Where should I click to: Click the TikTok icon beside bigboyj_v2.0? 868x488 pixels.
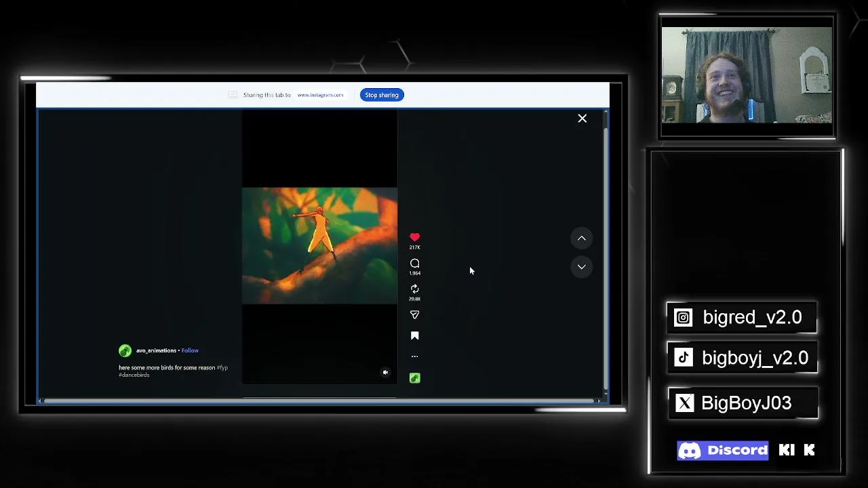(684, 358)
